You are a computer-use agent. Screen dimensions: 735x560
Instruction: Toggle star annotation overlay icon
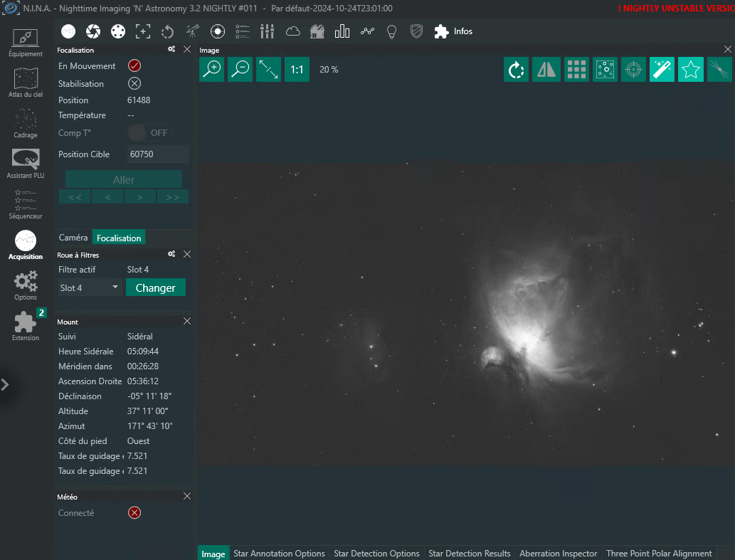pos(605,69)
